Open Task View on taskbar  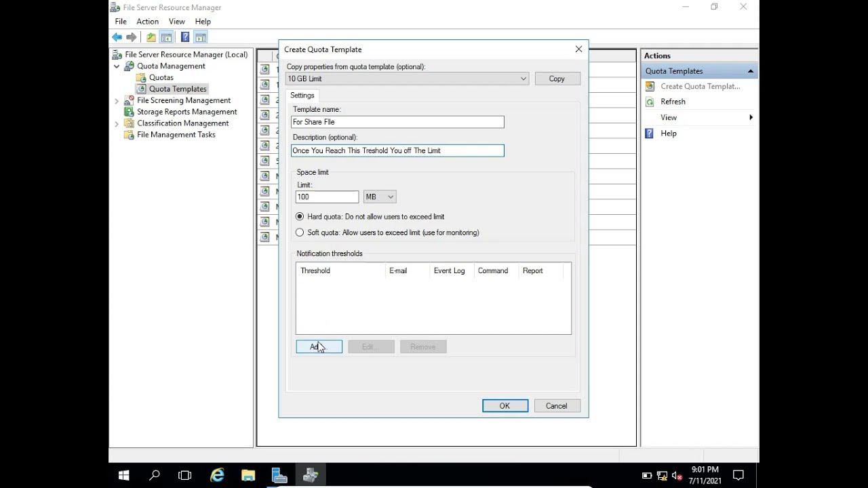point(184,475)
